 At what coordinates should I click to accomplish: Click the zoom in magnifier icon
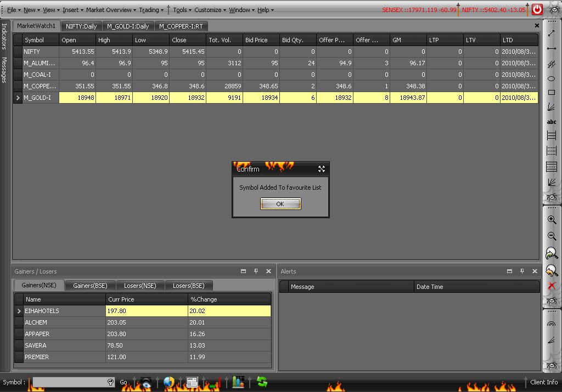[552, 219]
